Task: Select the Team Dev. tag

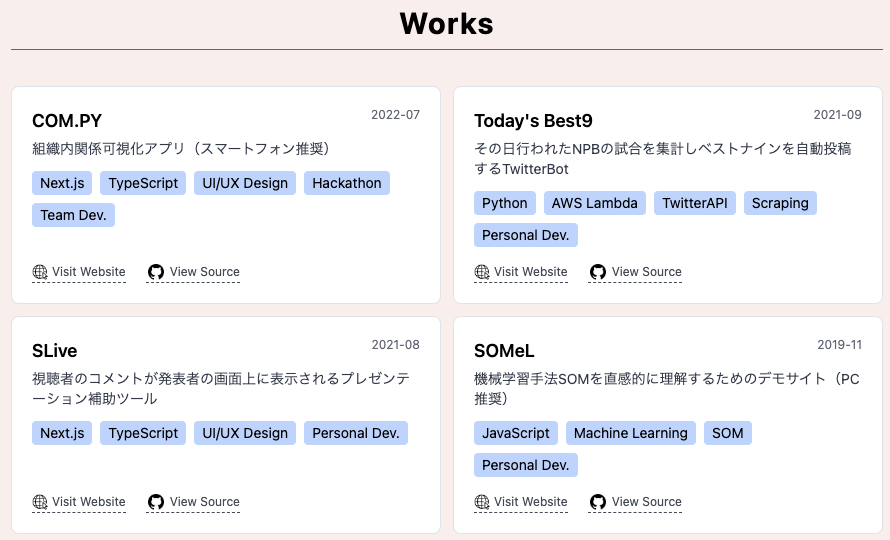Action: [x=73, y=215]
